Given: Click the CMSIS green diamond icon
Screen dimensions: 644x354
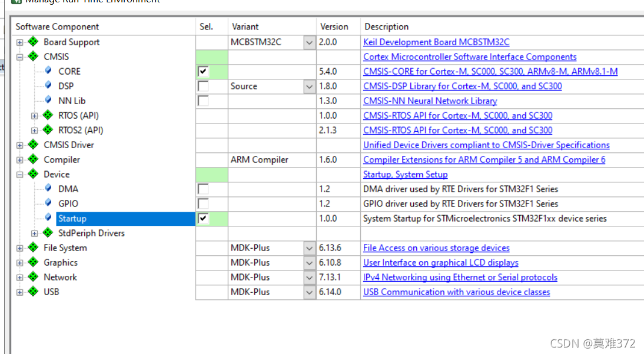Looking at the screenshot, I should pyautogui.click(x=34, y=56).
